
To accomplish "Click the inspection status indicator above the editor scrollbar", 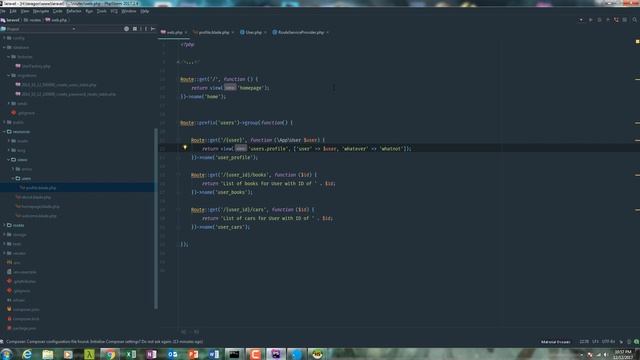I will (637, 42).
